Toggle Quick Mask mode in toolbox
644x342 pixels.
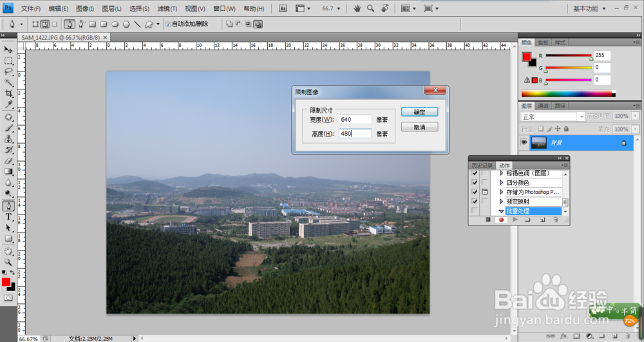click(x=8, y=298)
